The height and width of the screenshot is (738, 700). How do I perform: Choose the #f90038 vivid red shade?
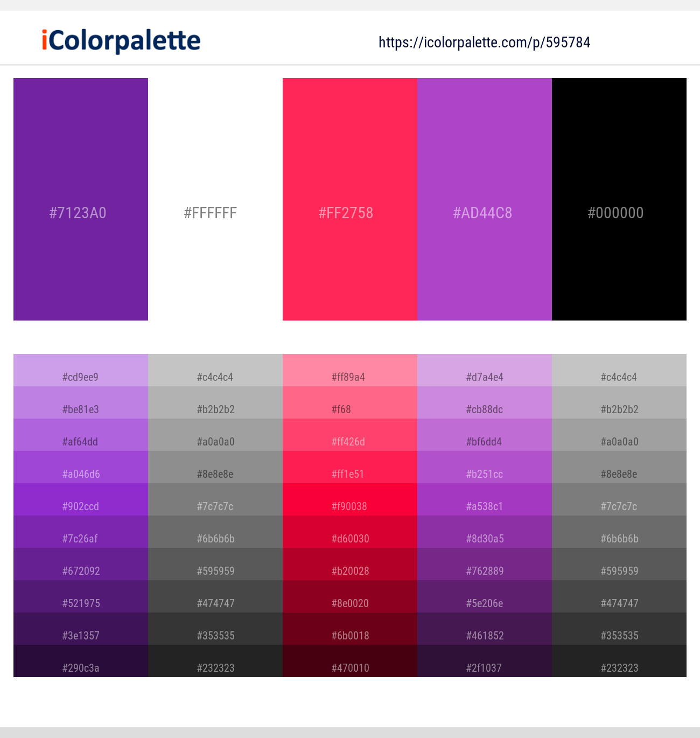(350, 500)
